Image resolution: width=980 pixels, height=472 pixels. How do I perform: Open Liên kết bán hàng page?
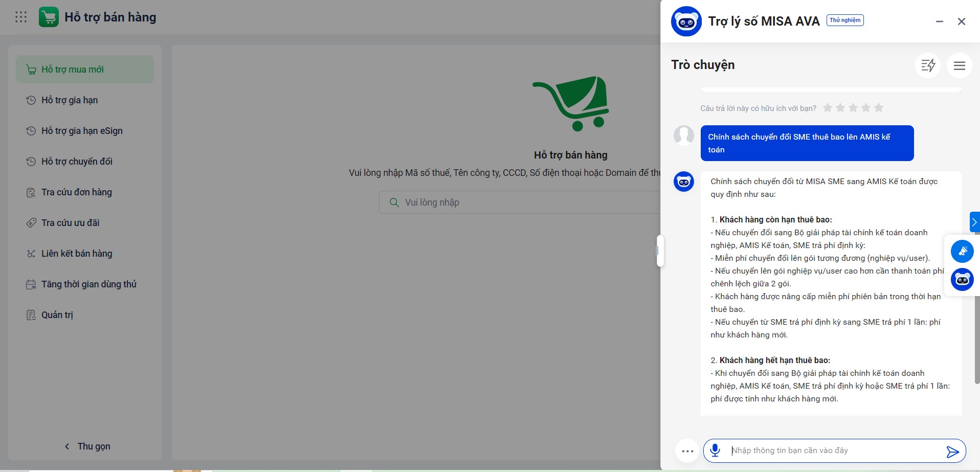pos(77,254)
